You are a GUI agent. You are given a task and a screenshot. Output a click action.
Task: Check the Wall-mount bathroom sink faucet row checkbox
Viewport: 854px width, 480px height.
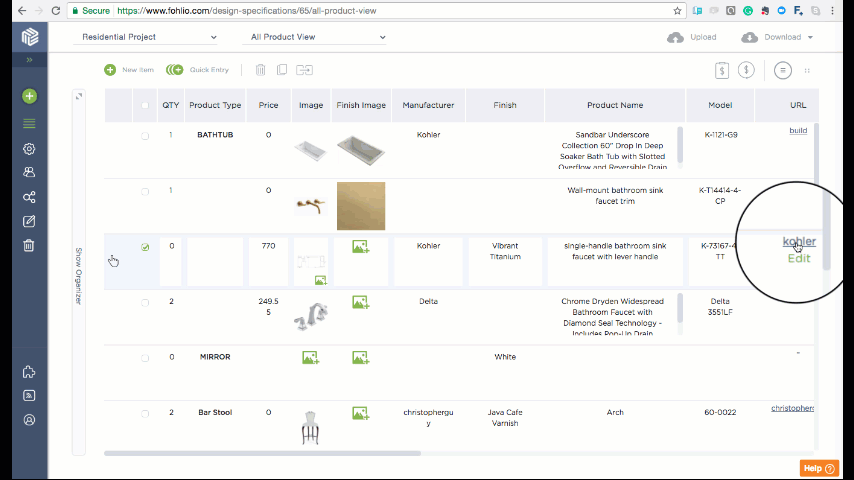[x=145, y=192]
